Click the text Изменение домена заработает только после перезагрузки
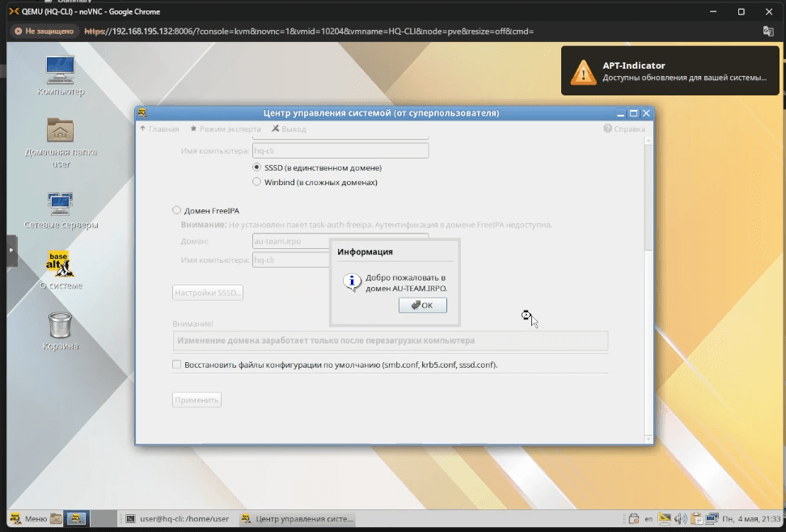Image resolution: width=786 pixels, height=532 pixels. pos(326,340)
